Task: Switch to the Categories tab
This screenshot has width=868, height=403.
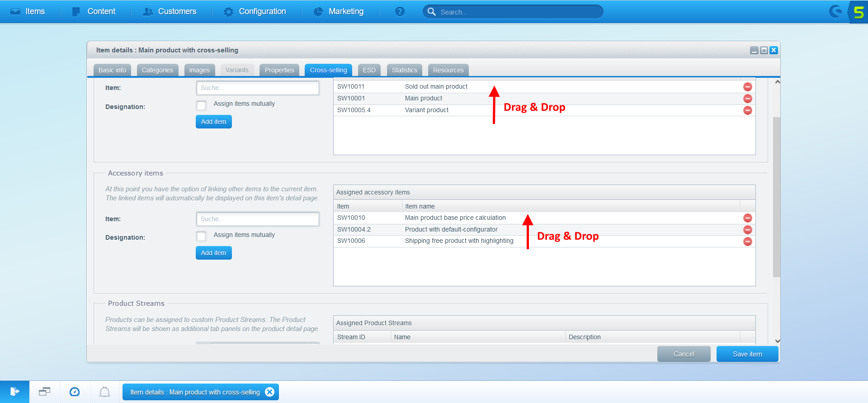Action: pos(157,70)
